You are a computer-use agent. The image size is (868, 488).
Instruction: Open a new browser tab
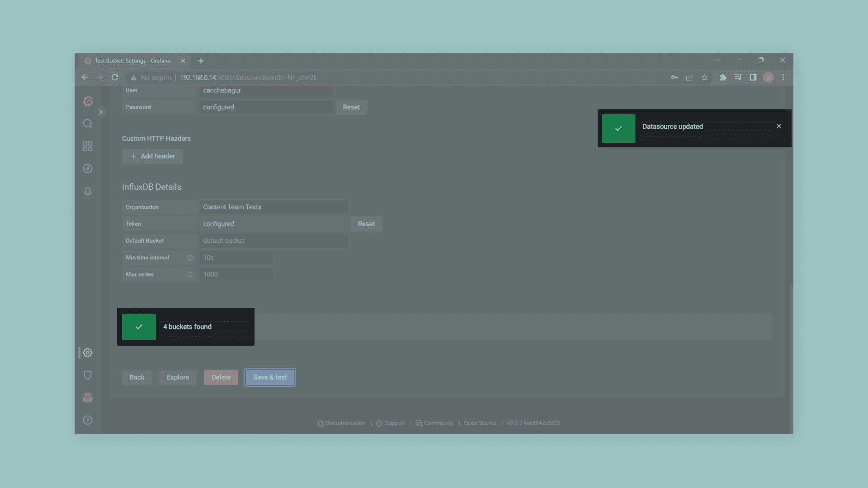(x=201, y=61)
